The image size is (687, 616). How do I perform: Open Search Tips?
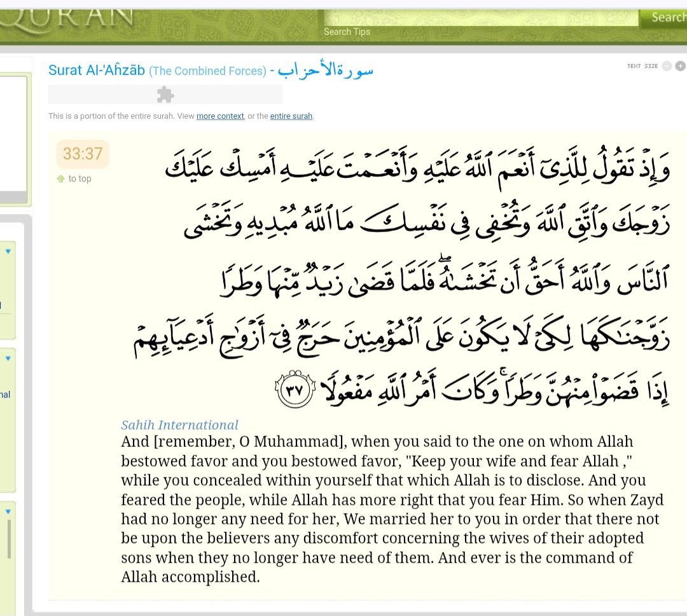pyautogui.click(x=347, y=32)
